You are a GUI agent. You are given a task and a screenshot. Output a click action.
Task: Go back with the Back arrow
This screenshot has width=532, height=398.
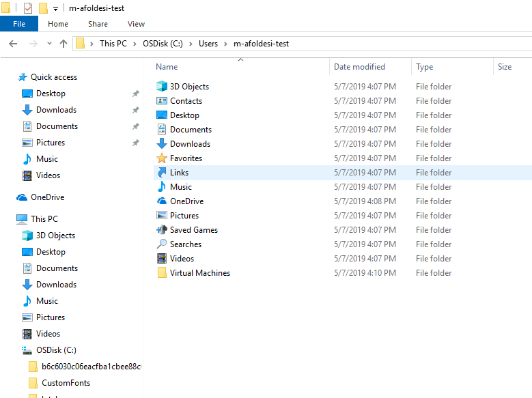pos(13,44)
